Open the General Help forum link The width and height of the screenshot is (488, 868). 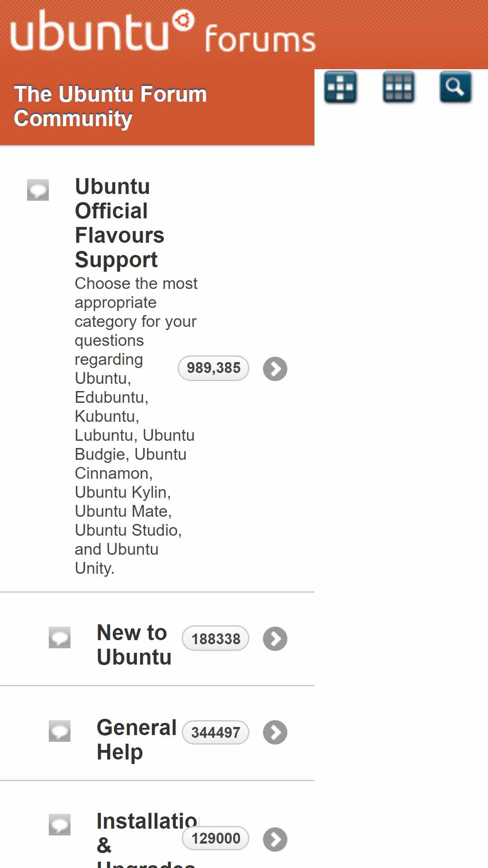point(136,740)
